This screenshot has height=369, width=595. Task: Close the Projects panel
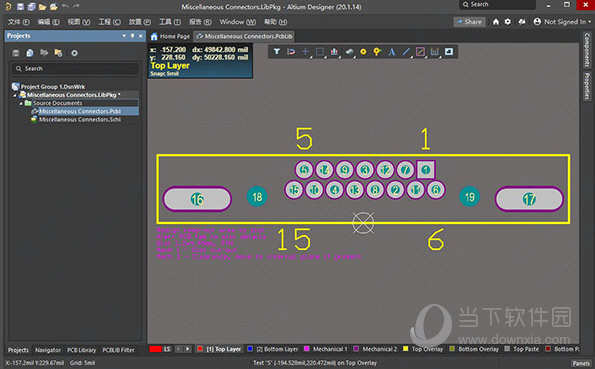(141, 36)
